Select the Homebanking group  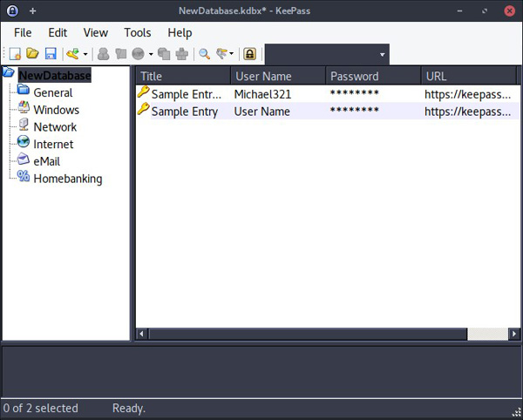pyautogui.click(x=68, y=179)
